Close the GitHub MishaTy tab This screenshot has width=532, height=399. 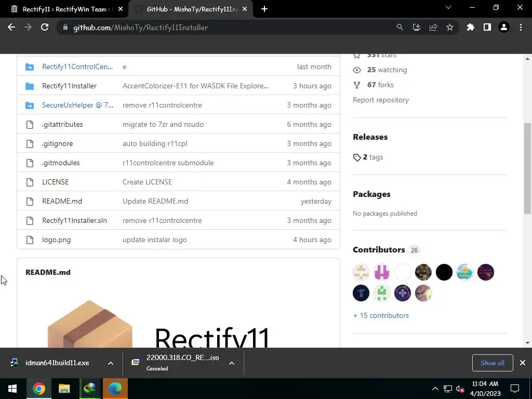[x=245, y=9]
